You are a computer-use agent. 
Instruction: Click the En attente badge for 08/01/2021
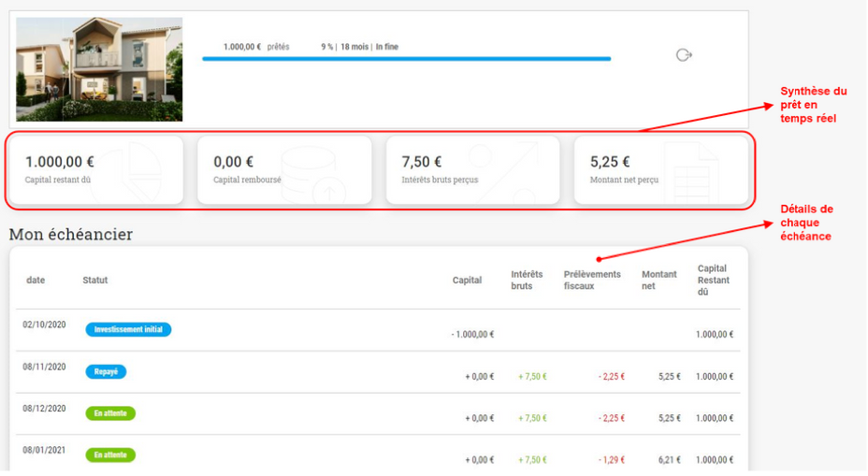(x=110, y=455)
